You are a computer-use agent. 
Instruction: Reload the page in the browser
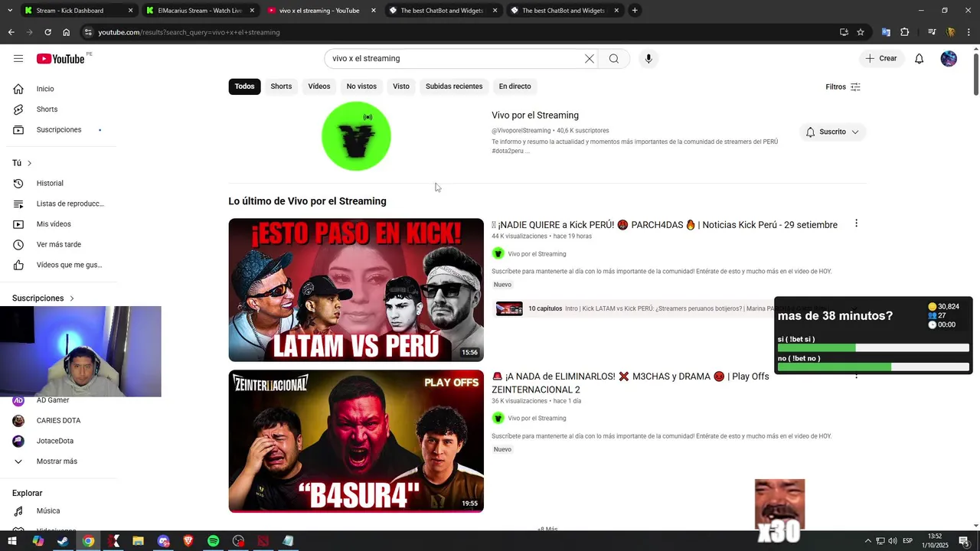click(47, 32)
